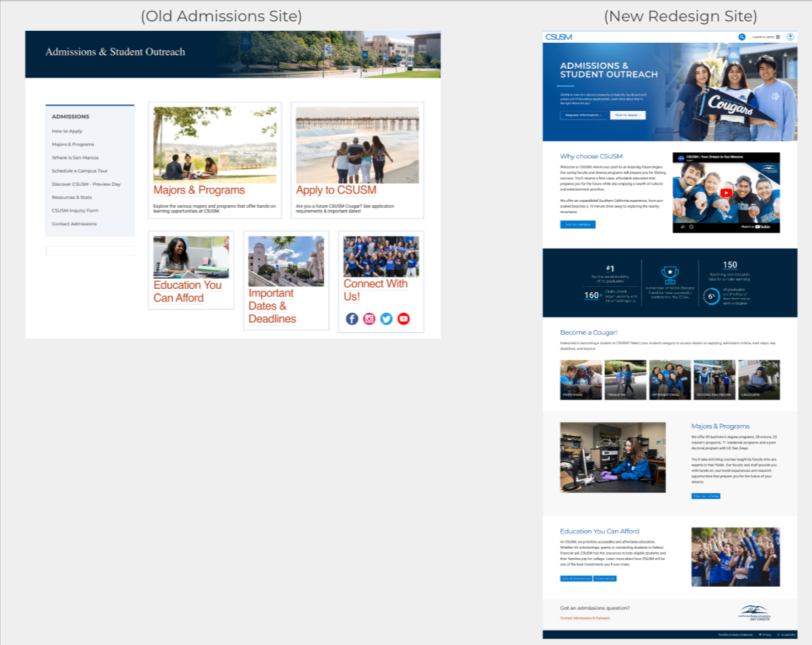Select Schedule a Campus Tour sidebar link
Screen dimensions: 812x645
click(80, 170)
